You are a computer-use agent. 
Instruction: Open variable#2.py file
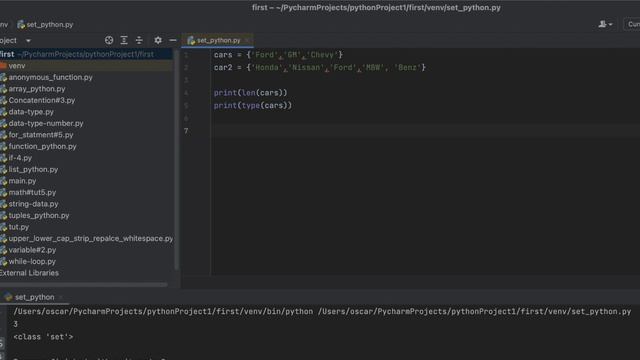(32, 249)
